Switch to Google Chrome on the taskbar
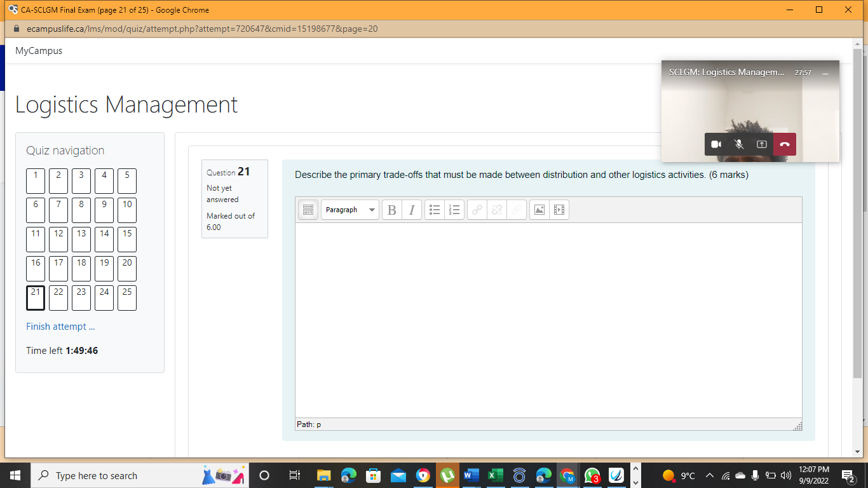 pos(567,475)
